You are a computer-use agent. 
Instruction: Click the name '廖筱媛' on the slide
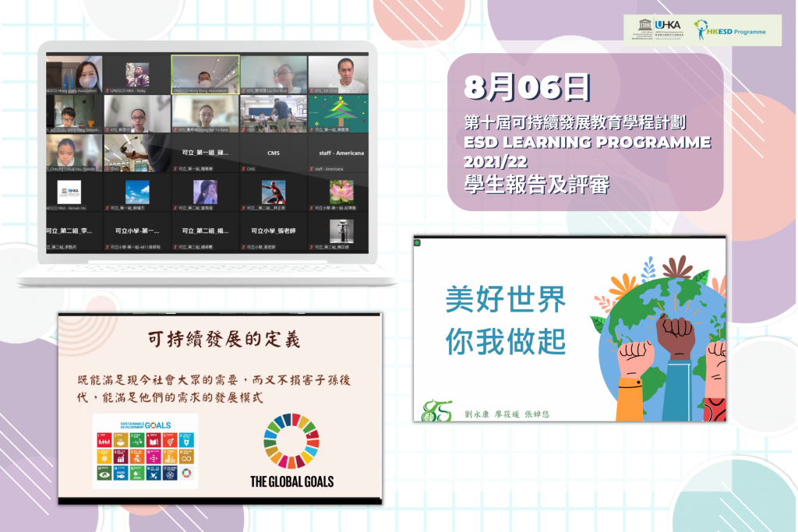(507, 414)
